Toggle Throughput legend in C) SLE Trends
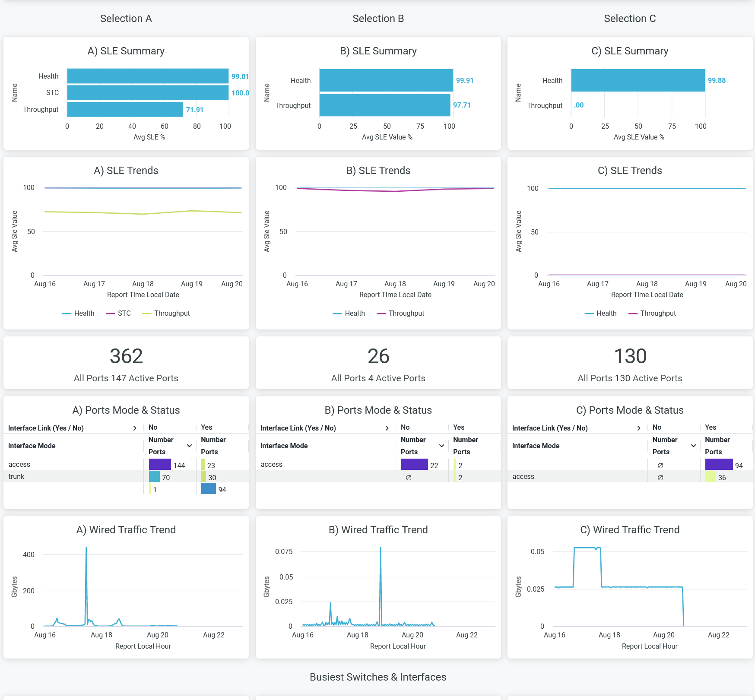 [x=653, y=314]
